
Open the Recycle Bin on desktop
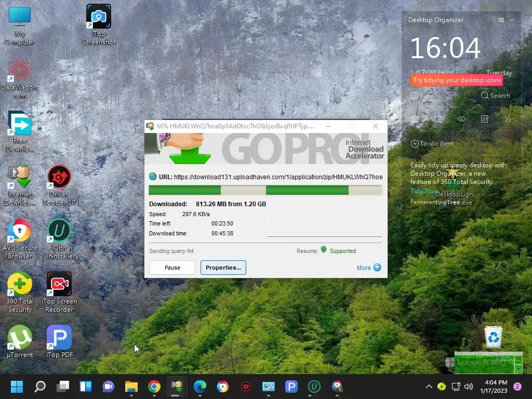tap(493, 337)
